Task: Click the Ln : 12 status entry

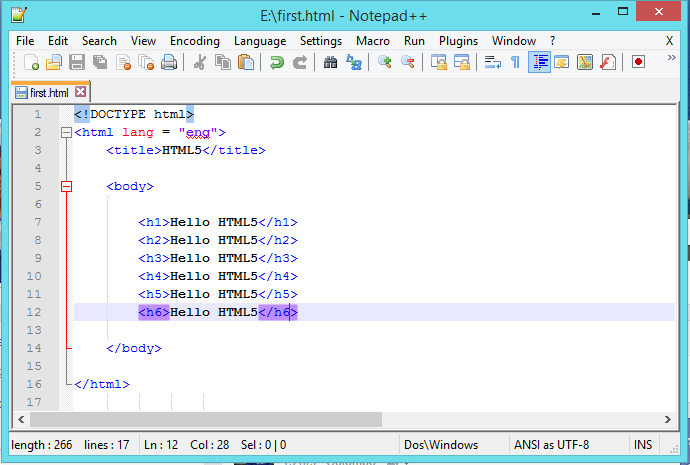Action: click(x=161, y=445)
